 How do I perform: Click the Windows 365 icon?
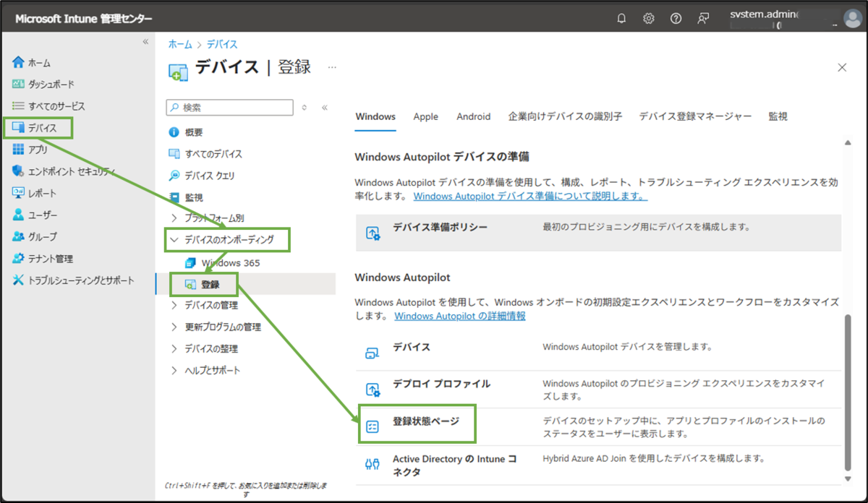pos(191,262)
